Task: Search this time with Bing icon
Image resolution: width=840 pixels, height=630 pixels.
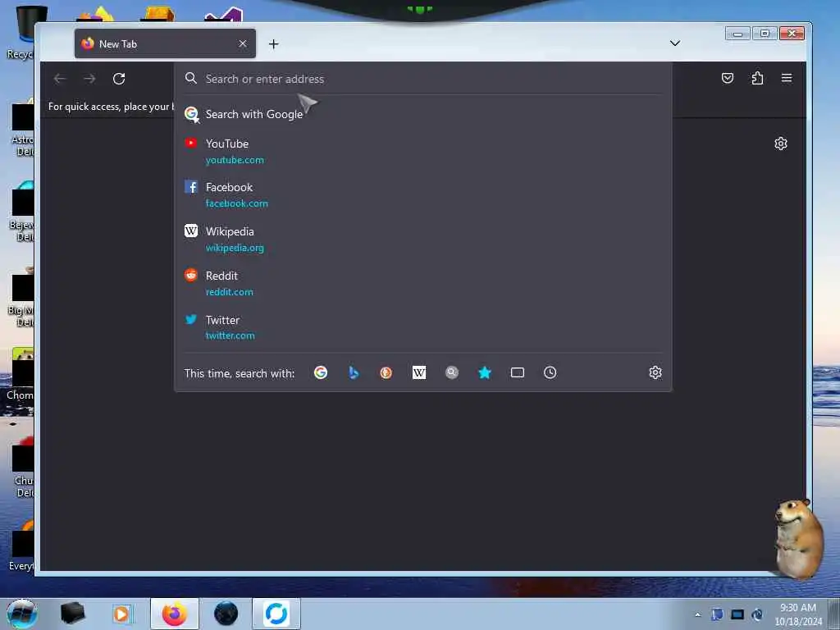Action: (354, 373)
